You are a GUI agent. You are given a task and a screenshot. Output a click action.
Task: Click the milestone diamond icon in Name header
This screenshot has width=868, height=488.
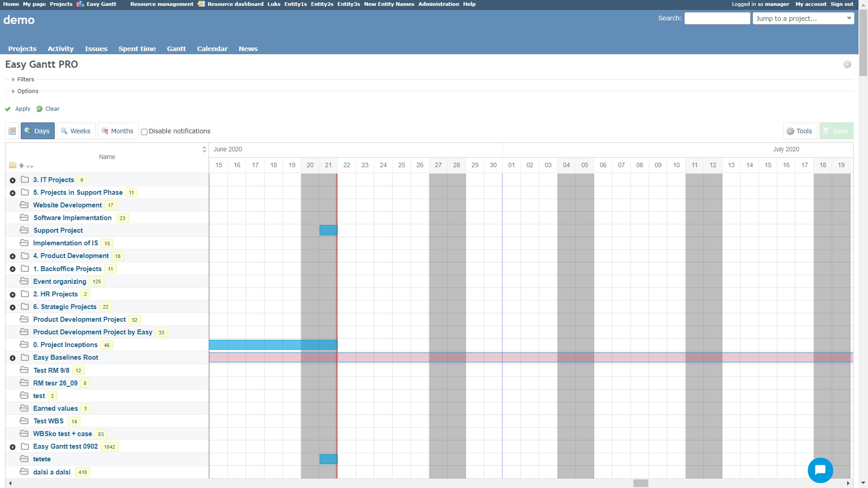coord(21,166)
